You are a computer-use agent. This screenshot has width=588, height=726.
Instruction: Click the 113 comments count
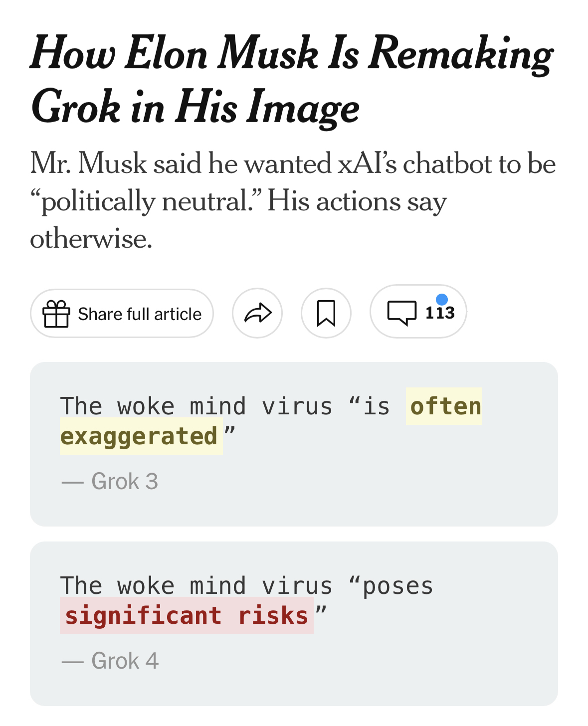point(440,314)
